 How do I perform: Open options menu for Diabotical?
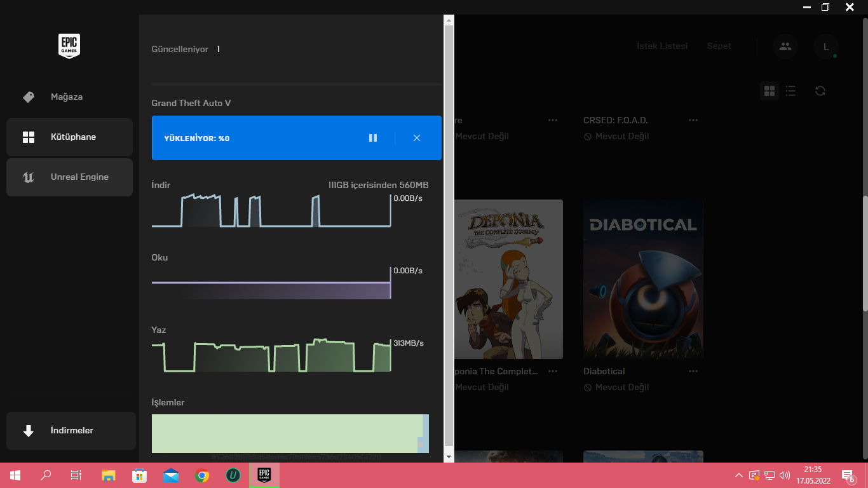pos(693,371)
